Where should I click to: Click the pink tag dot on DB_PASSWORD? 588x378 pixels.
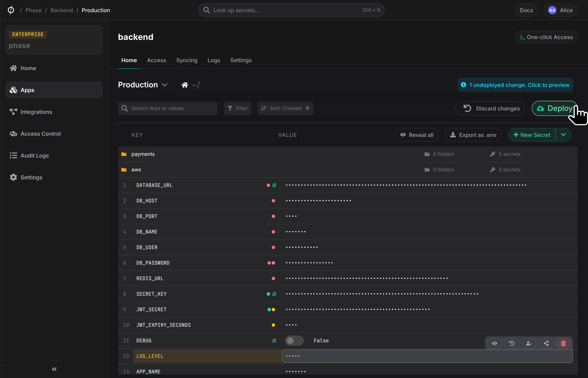(273, 263)
